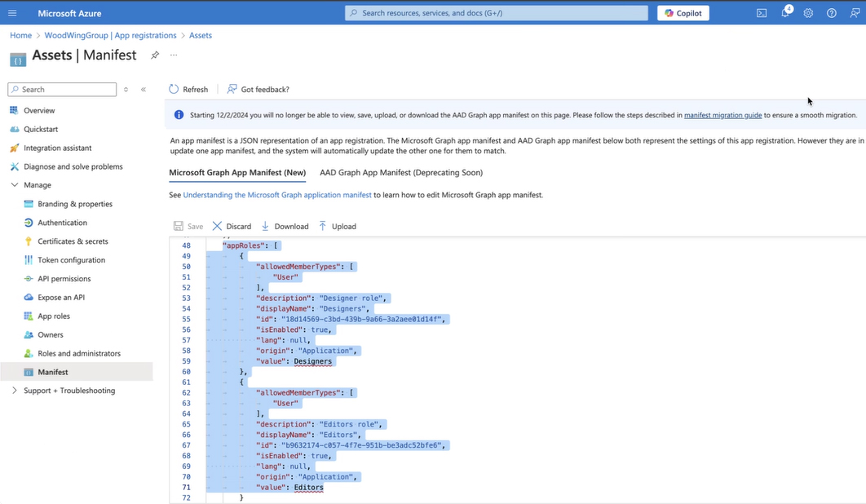Click the Certificates & secrets key icon
The width and height of the screenshot is (866, 504).
(29, 241)
